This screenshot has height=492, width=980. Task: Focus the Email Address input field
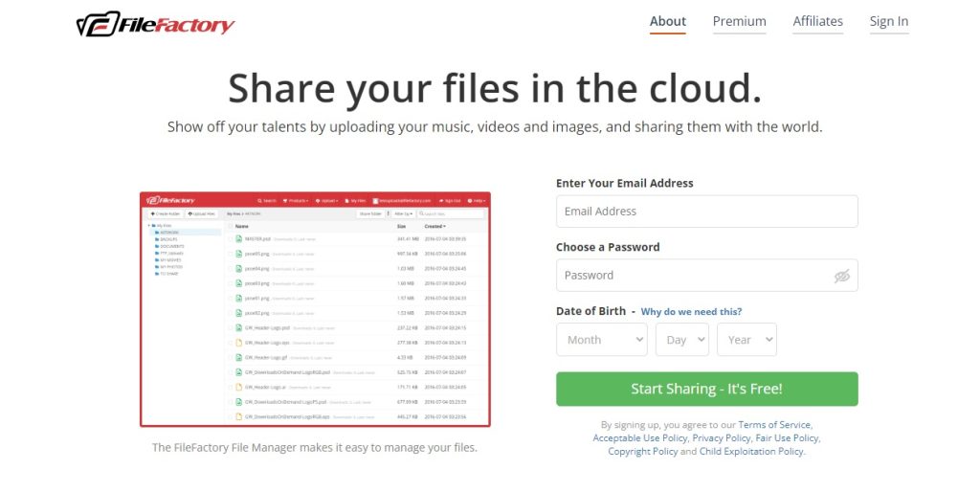pyautogui.click(x=707, y=212)
